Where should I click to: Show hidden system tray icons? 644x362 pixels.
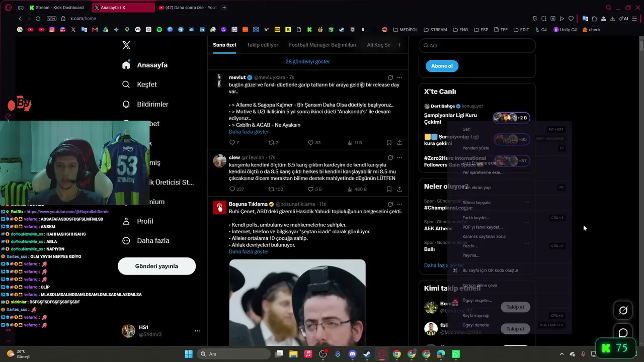[x=561, y=354]
